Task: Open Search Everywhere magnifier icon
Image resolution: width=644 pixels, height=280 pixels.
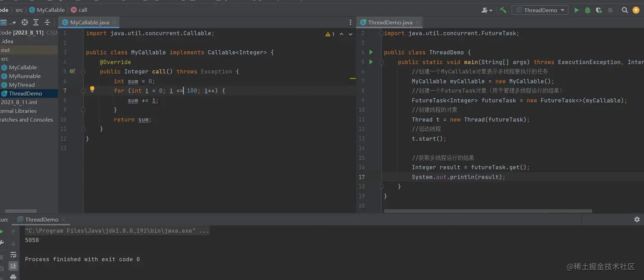Action: pyautogui.click(x=624, y=10)
